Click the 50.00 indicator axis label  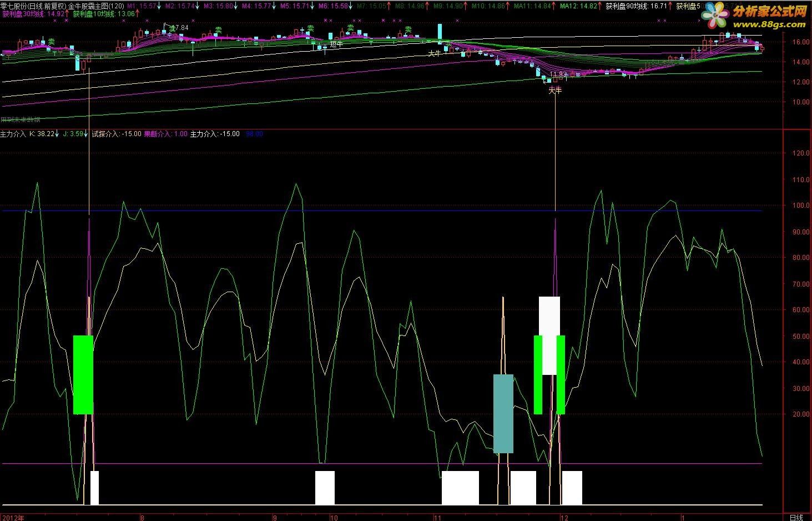click(801, 336)
